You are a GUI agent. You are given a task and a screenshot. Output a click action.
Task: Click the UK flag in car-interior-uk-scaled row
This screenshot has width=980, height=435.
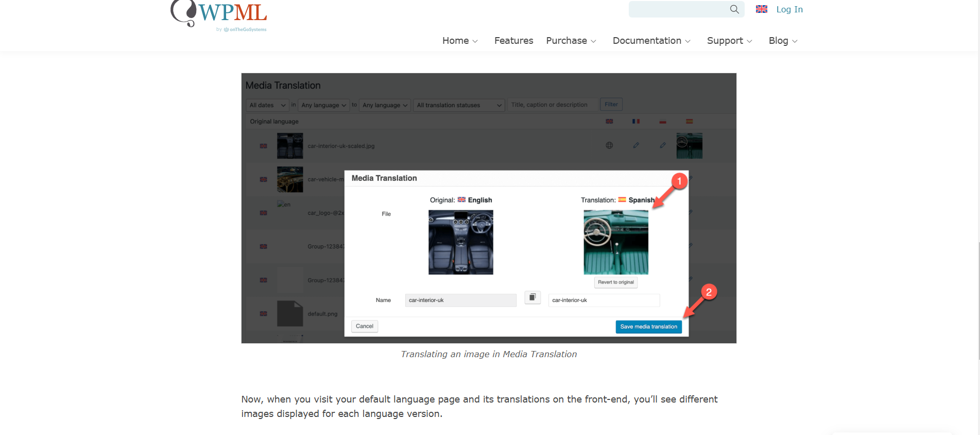point(263,146)
